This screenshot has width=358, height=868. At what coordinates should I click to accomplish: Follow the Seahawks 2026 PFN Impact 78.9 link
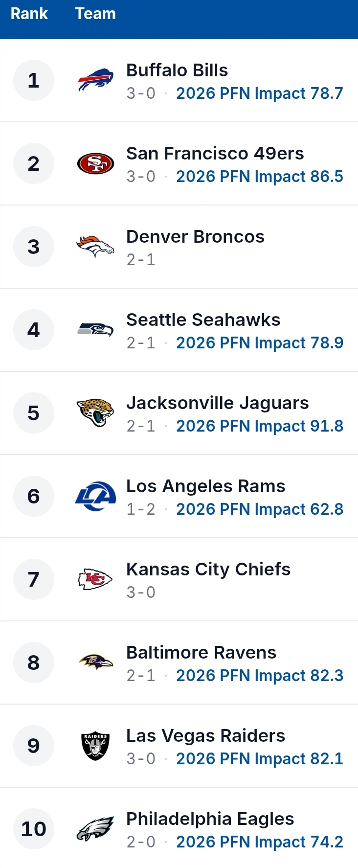(260, 343)
